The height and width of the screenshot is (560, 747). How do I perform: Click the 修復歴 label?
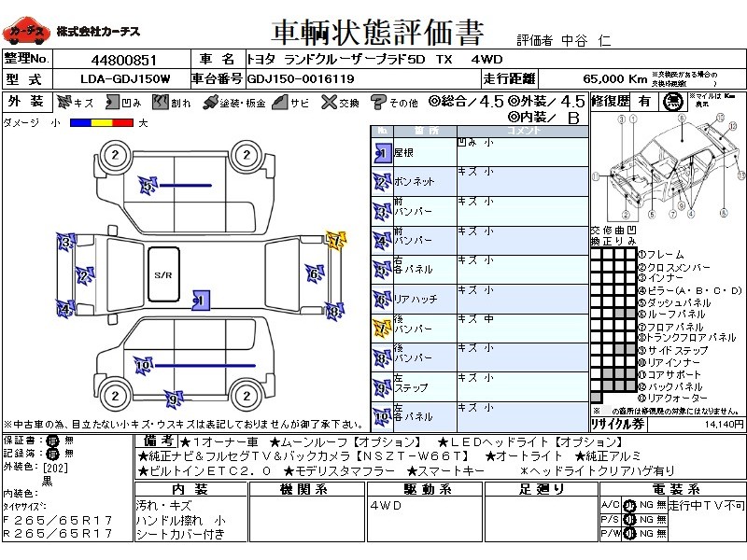[x=611, y=102]
